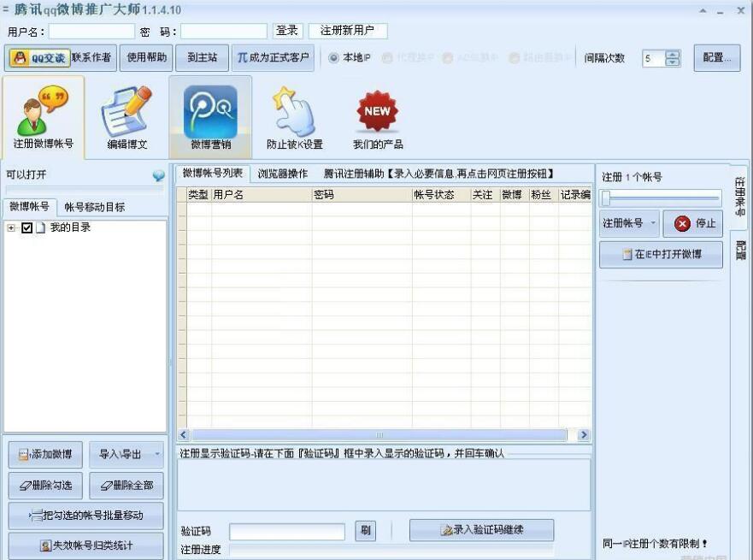The width and height of the screenshot is (753, 560).
Task: Open the 我们的产品 NEW badge icon
Action: [378, 117]
